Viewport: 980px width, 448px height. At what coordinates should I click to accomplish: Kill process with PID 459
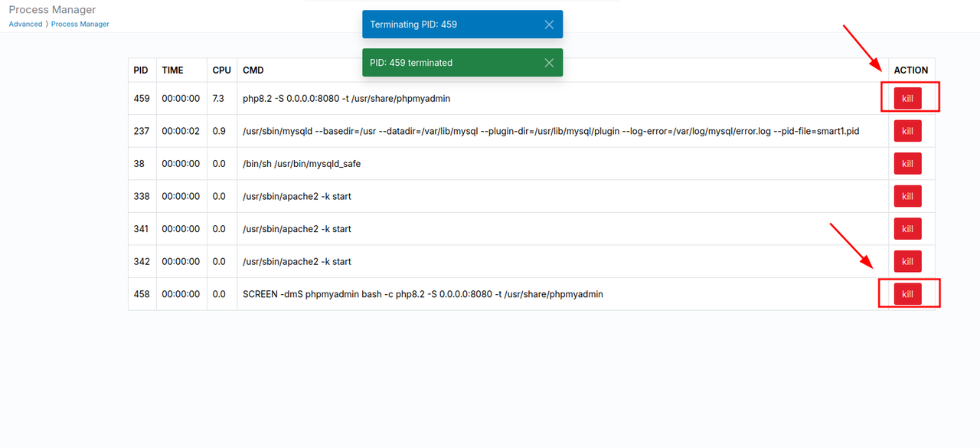(x=907, y=99)
